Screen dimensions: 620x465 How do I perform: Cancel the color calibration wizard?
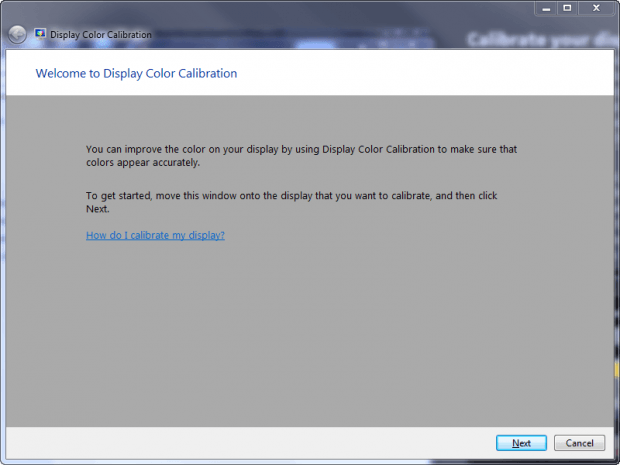point(579,443)
